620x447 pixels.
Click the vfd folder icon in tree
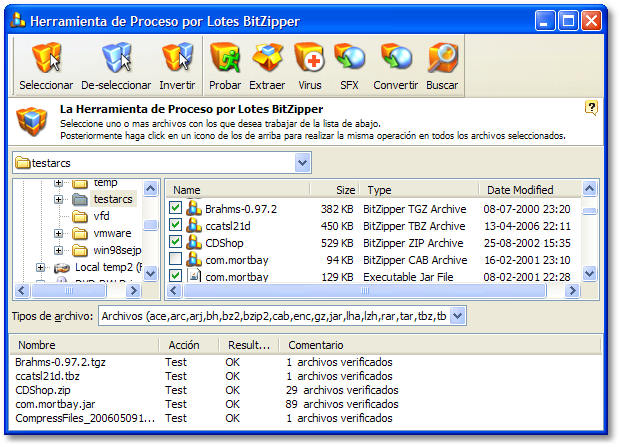(80, 216)
